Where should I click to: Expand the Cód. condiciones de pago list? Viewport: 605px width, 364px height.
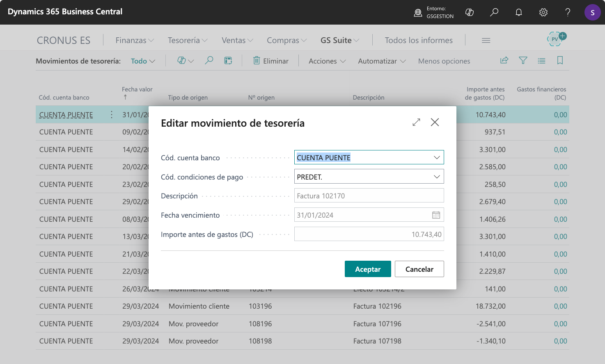436,176
